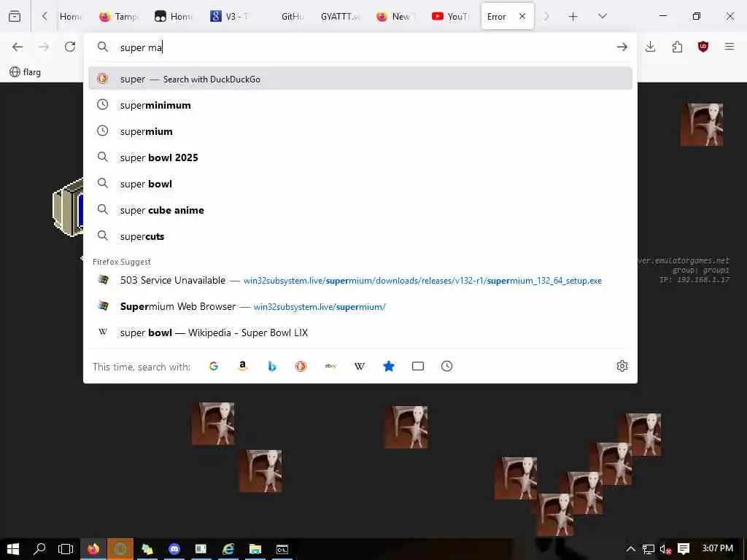Choose the 'superminimum' history suggestion
747x560 pixels.
coord(360,105)
